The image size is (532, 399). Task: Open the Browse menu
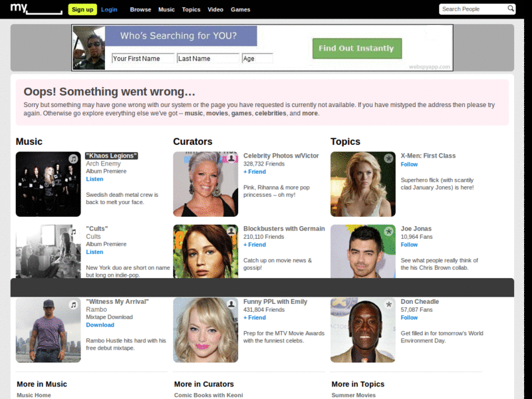(140, 9)
